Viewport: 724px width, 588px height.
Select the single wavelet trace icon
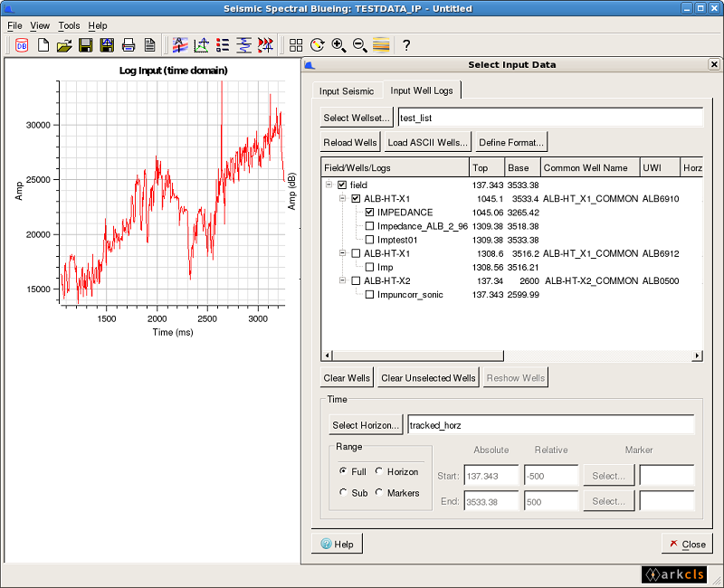[x=243, y=45]
